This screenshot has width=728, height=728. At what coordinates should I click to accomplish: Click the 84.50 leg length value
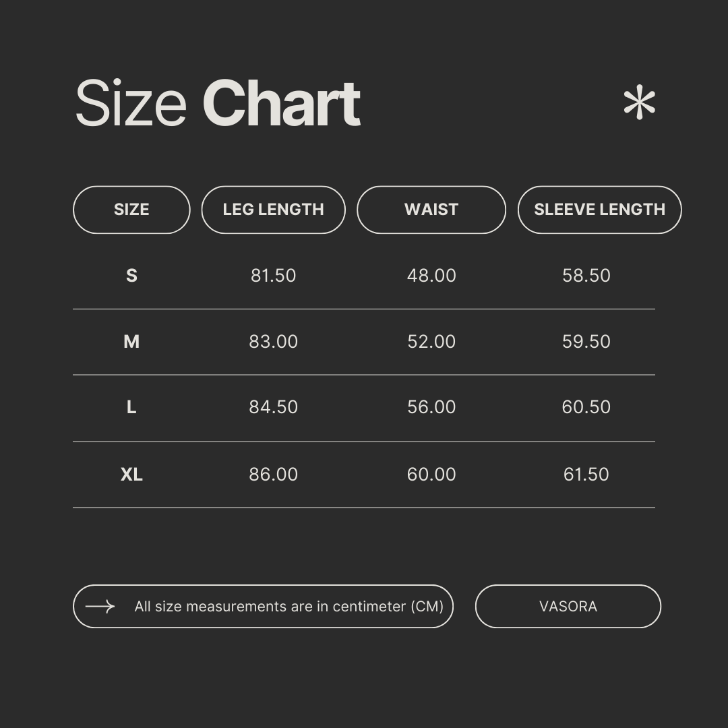274,407
